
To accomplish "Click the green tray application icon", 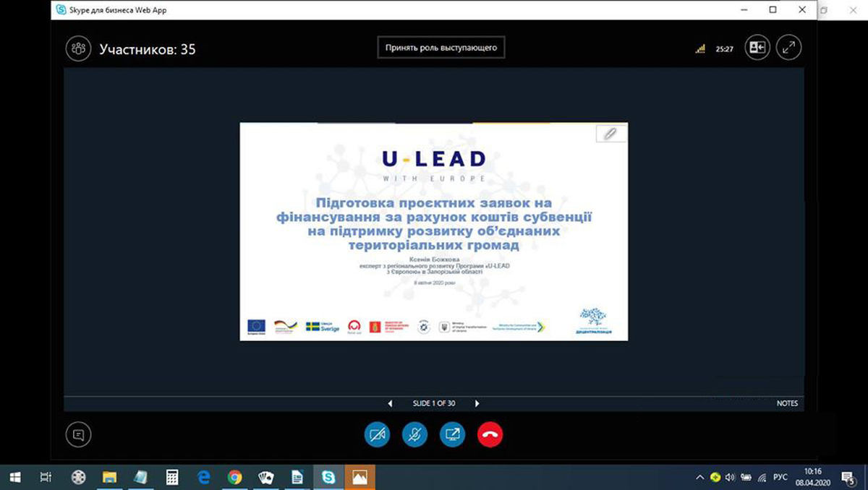I will (715, 477).
